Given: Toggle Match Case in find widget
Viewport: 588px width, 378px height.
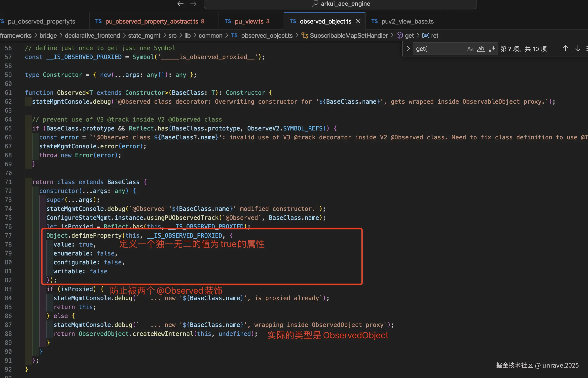Looking at the screenshot, I should coord(470,49).
